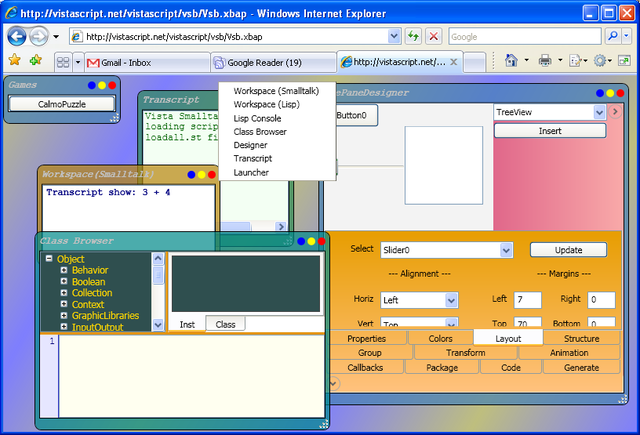640x435 pixels.
Task: Choose Transcript from the menu
Action: pos(253,159)
